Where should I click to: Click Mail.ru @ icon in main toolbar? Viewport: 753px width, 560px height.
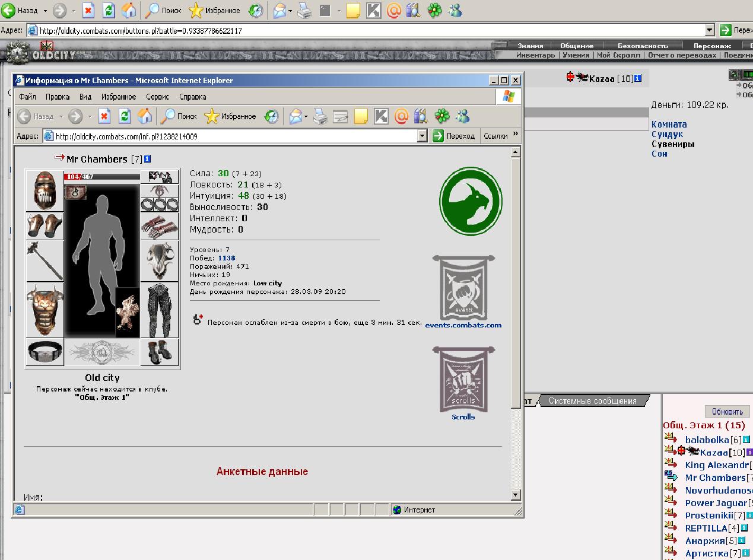coord(394,11)
